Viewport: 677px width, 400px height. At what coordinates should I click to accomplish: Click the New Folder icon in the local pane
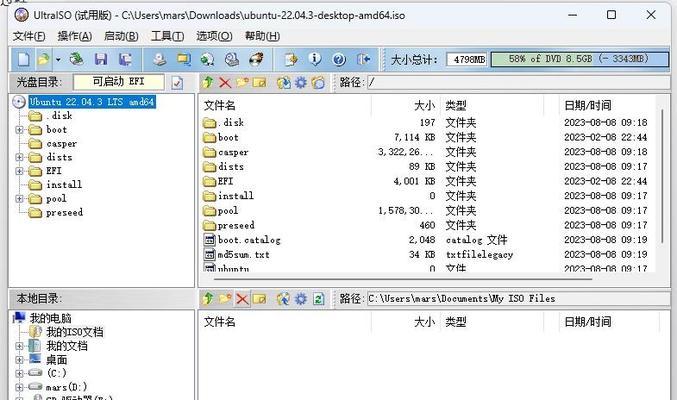coord(225,298)
